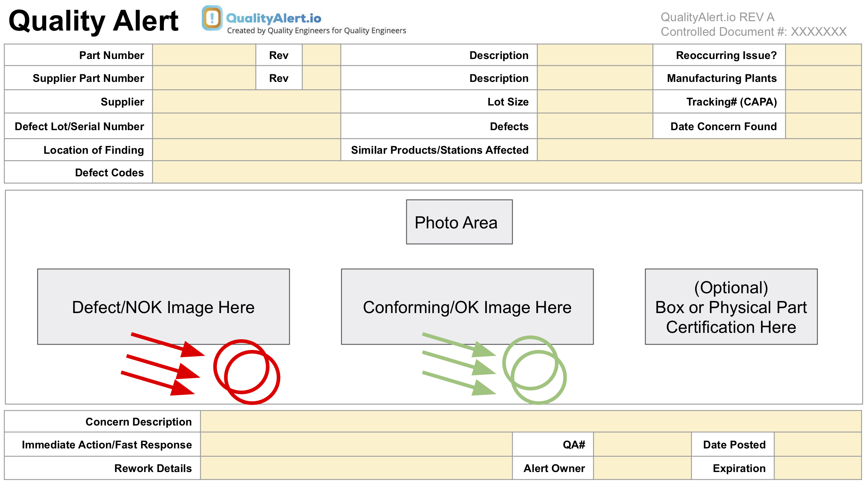The height and width of the screenshot is (488, 868).
Task: Click the red overlapping circles marker
Action: (x=247, y=372)
